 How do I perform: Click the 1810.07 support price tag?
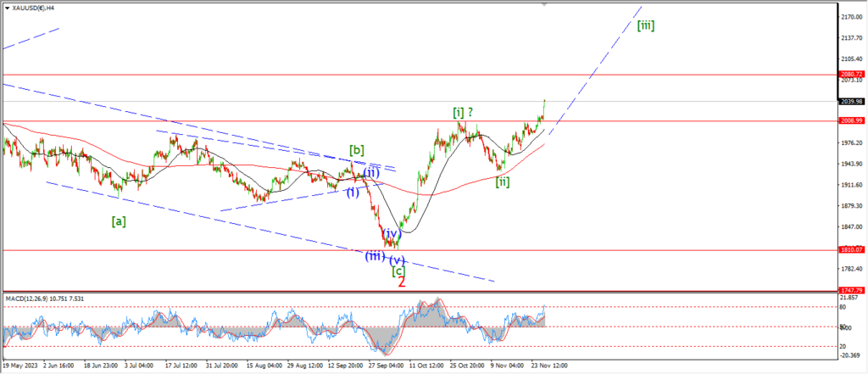pos(852,250)
